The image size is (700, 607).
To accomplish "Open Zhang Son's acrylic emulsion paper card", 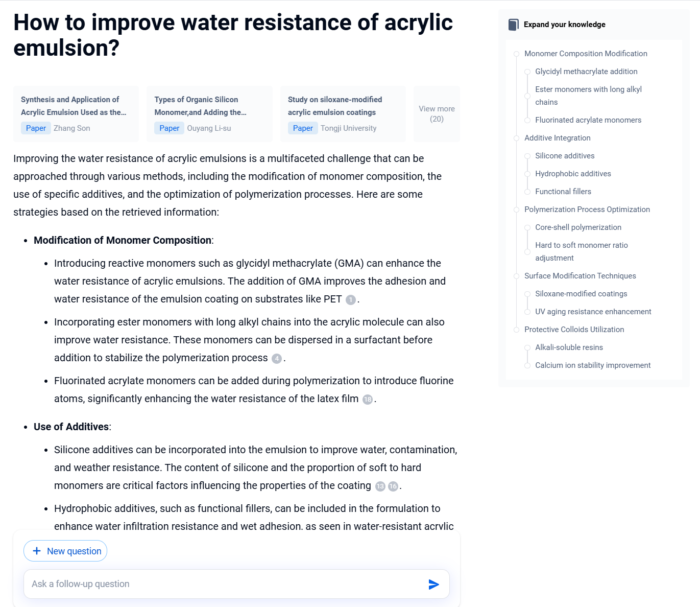I will (76, 113).
